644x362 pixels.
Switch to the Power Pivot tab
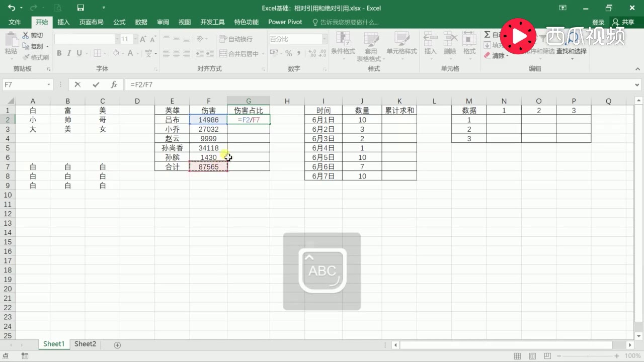(285, 22)
